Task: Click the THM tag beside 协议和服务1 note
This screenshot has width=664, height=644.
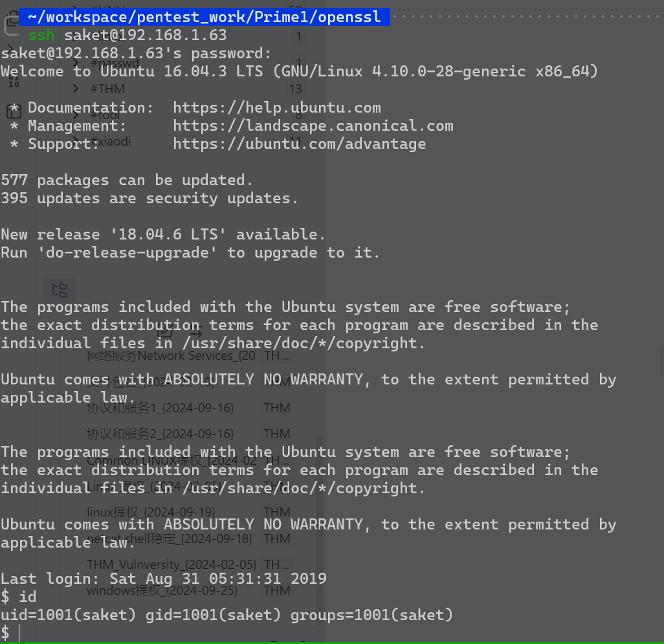Action: pos(277,408)
